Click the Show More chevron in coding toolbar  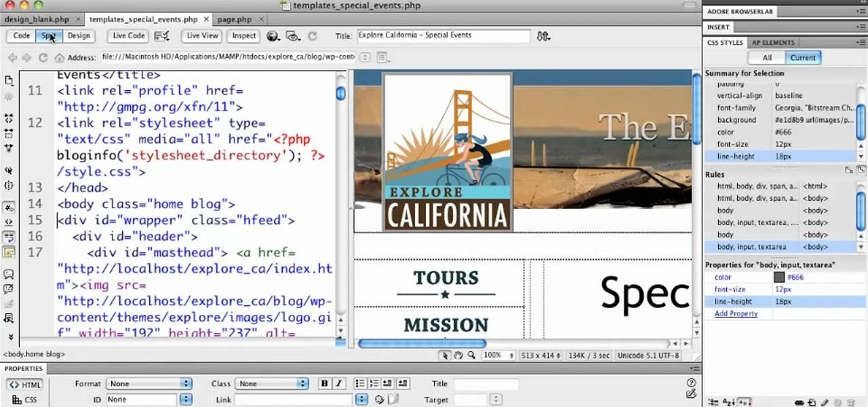[9, 336]
